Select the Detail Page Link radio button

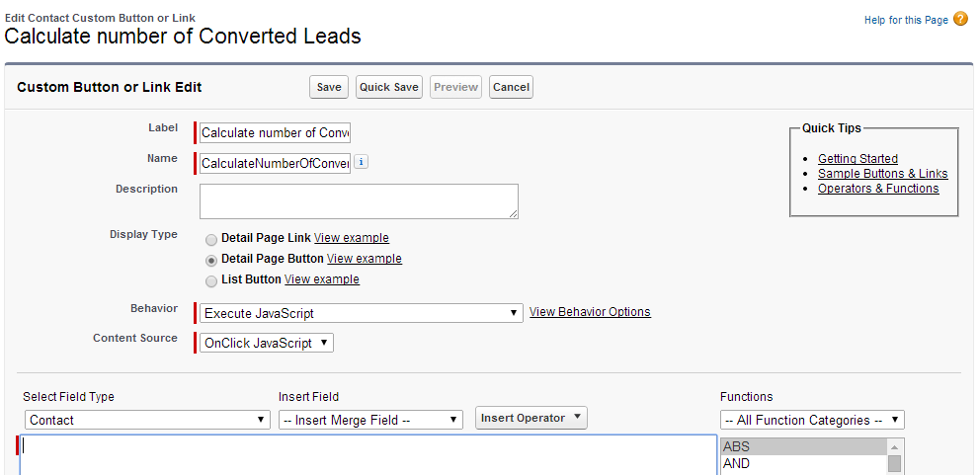click(211, 239)
